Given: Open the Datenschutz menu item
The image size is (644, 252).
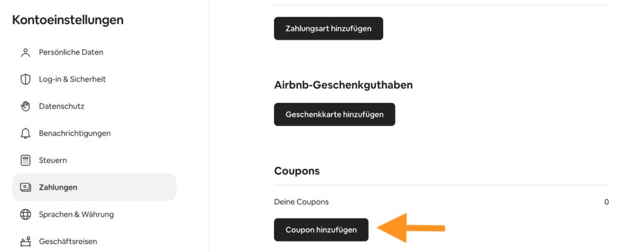Looking at the screenshot, I should (x=62, y=106).
